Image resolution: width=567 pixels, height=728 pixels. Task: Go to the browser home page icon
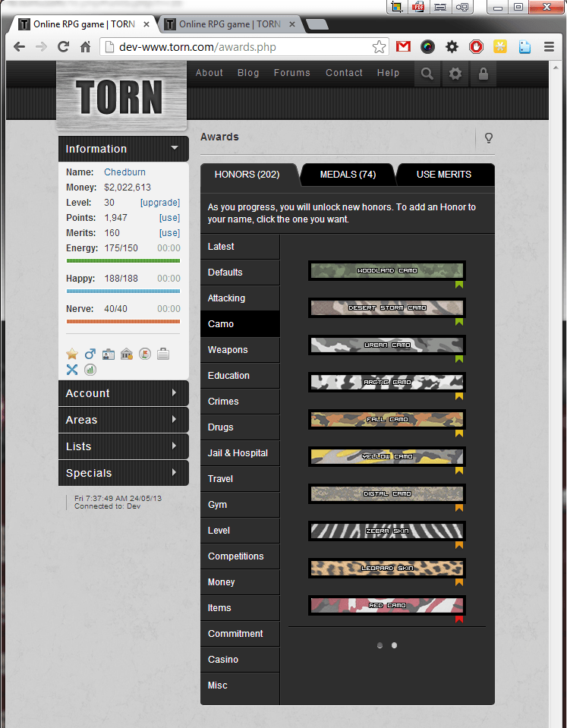pyautogui.click(x=86, y=46)
